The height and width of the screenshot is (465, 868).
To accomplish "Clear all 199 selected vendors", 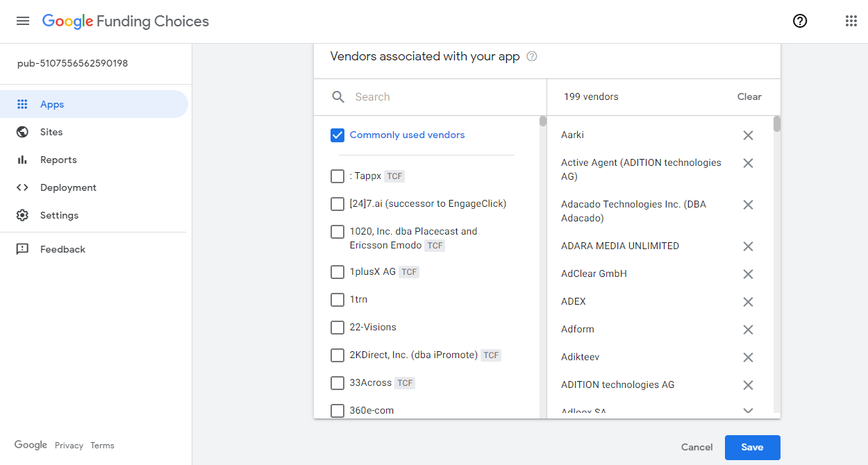I will (749, 97).
